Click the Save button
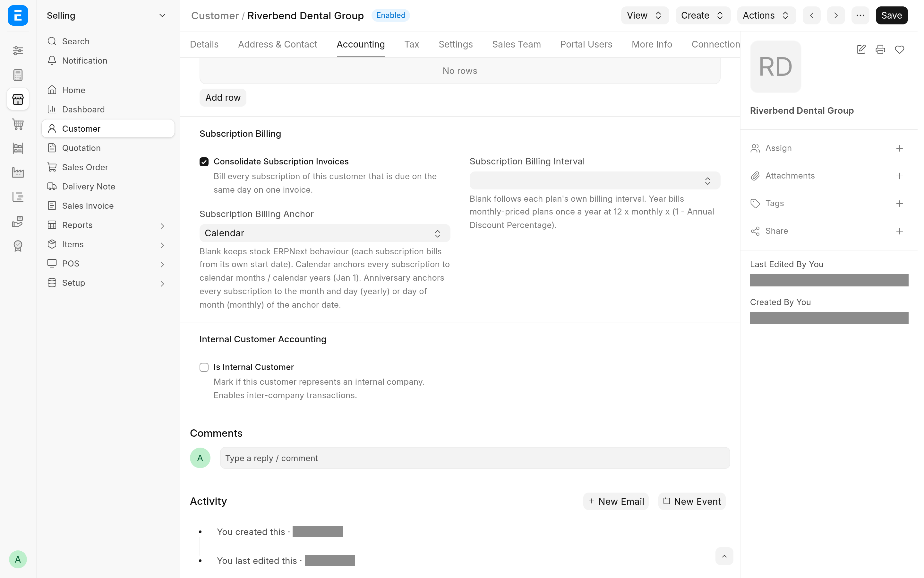This screenshot has width=924, height=578. pos(891,15)
